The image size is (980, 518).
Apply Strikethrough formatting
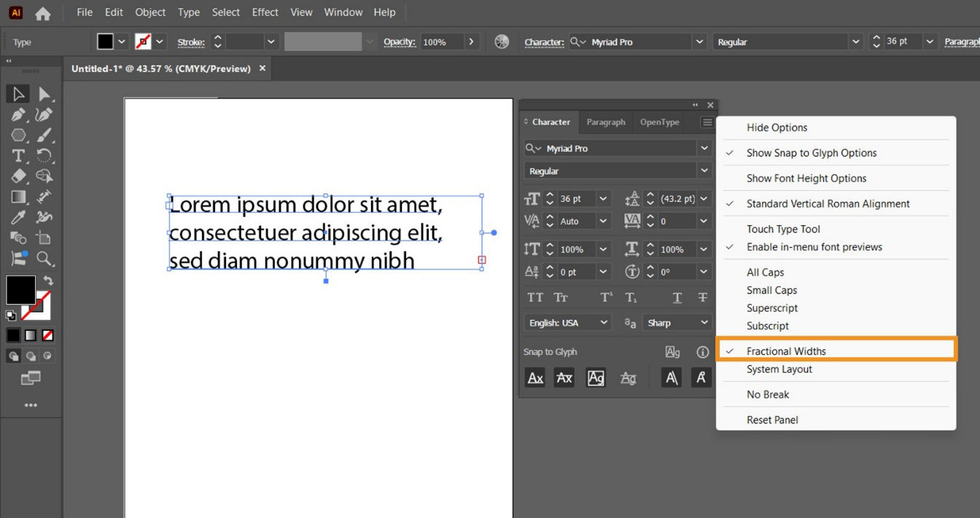(x=702, y=297)
